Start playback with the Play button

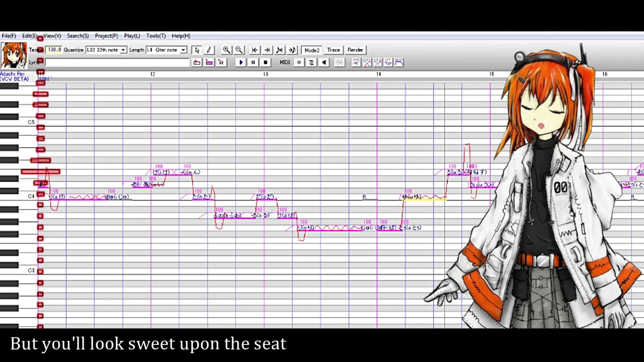[x=241, y=62]
